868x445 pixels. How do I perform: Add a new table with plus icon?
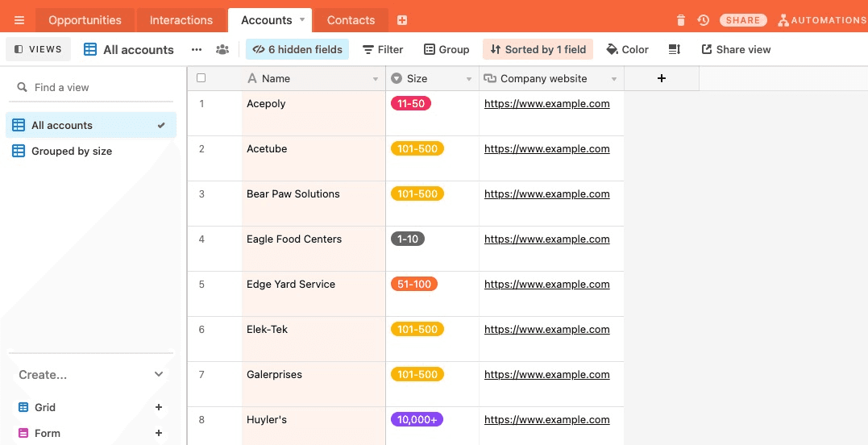(x=402, y=20)
